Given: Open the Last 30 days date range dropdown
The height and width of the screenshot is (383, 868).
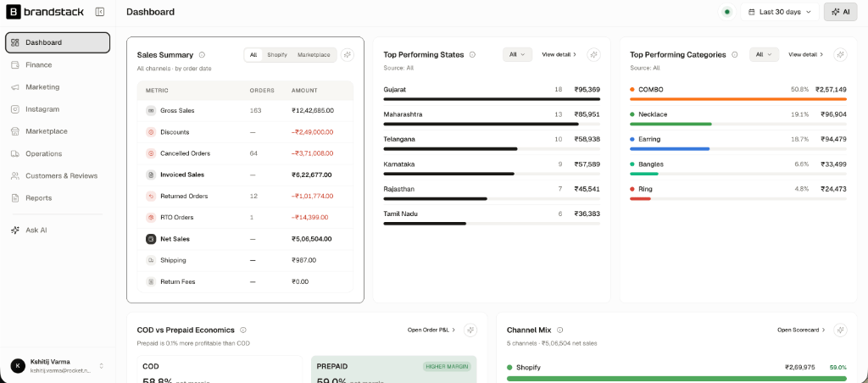Looking at the screenshot, I should tap(780, 12).
